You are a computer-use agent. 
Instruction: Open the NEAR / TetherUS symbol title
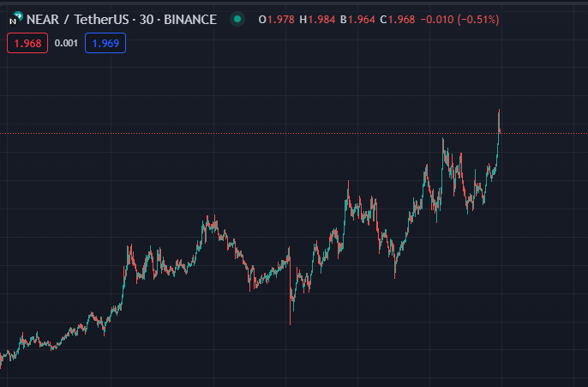(x=122, y=20)
